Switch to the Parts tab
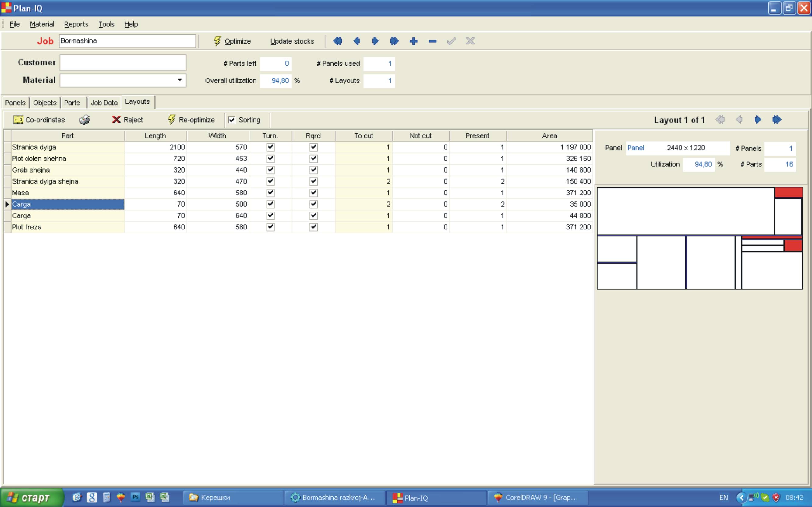Image resolution: width=812 pixels, height=507 pixels. [72, 103]
